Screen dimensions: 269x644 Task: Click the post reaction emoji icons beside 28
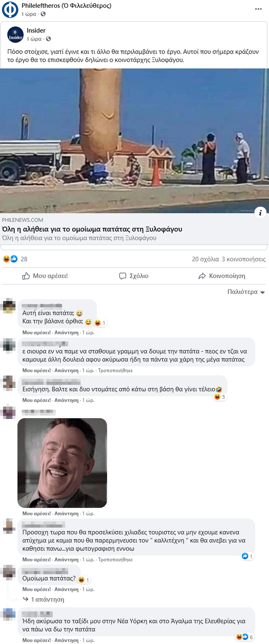pyautogui.click(x=10, y=259)
